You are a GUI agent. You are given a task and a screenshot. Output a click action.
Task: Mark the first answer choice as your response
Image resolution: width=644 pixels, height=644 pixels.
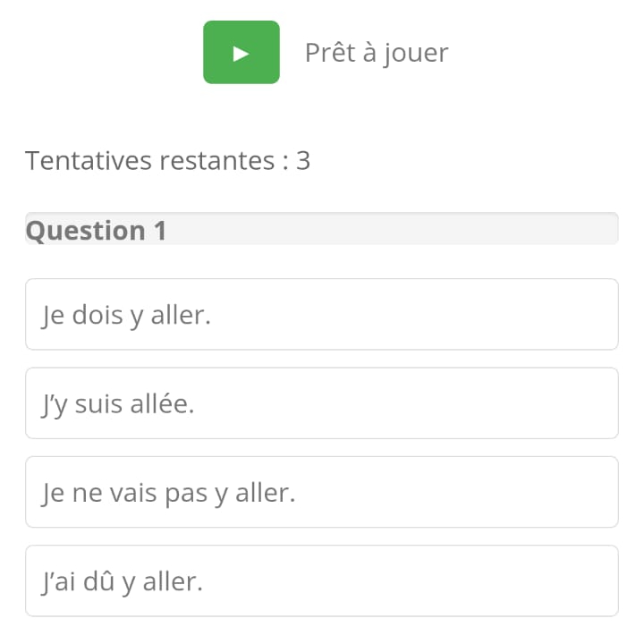(x=321, y=315)
